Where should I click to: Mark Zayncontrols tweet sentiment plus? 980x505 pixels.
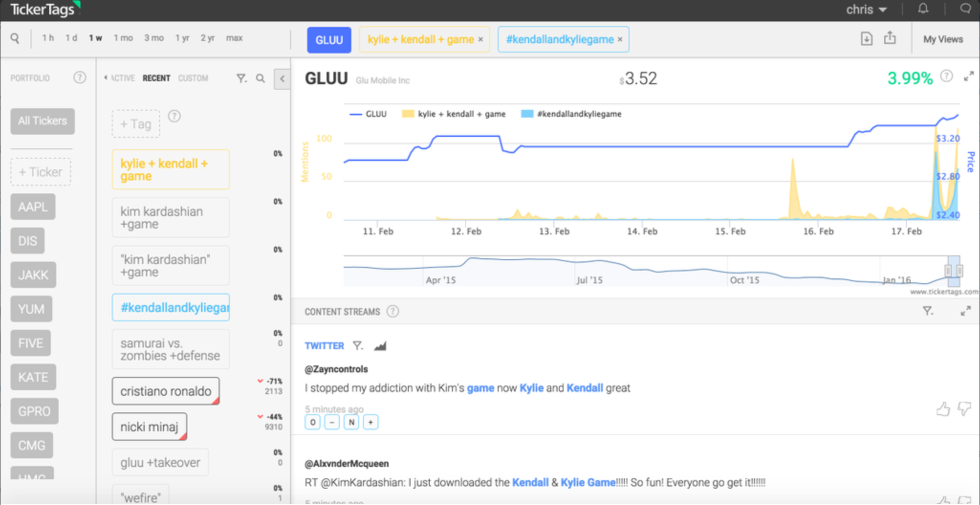click(370, 422)
